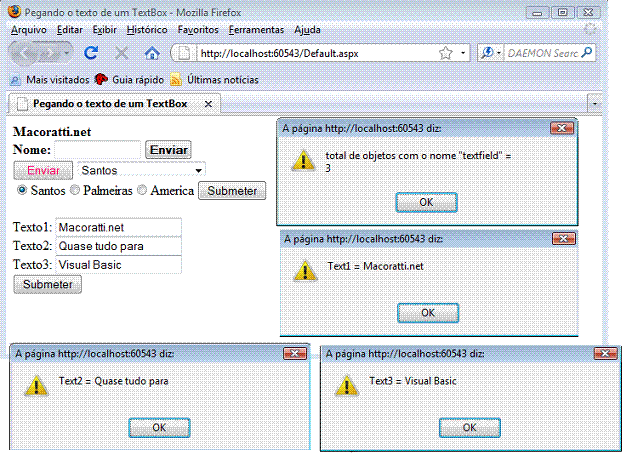Click the Texto1 field containing Macoratti.net

tap(118, 227)
